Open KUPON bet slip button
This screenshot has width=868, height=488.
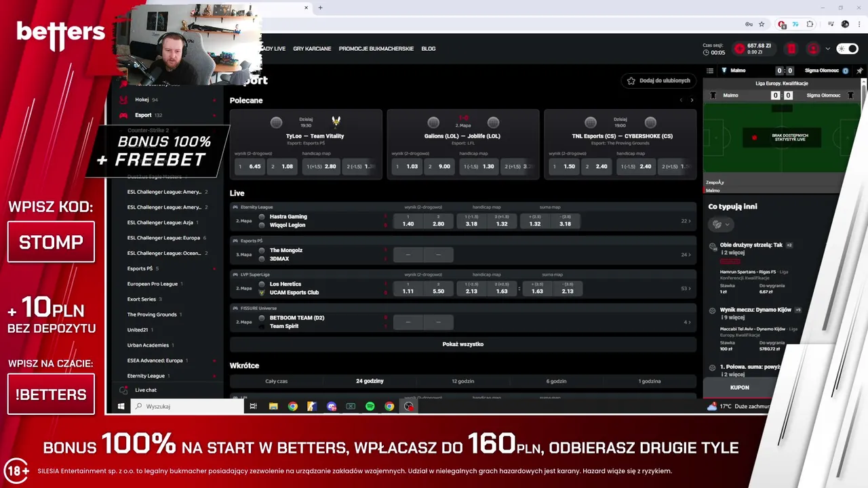740,388
